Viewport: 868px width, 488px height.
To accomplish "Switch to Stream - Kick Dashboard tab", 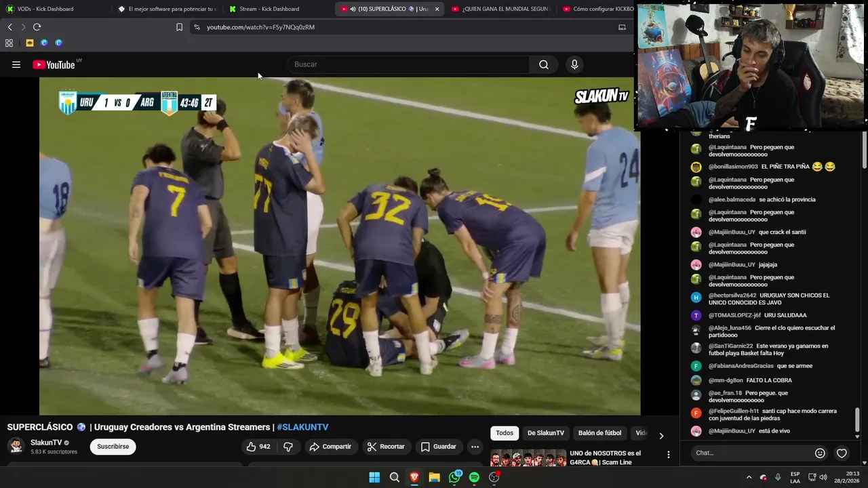I will [x=278, y=9].
